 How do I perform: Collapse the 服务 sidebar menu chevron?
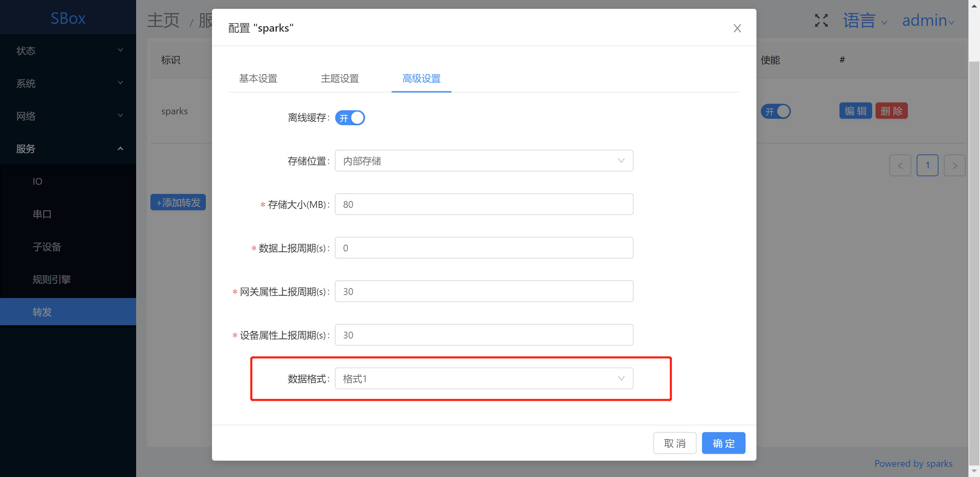pos(120,149)
